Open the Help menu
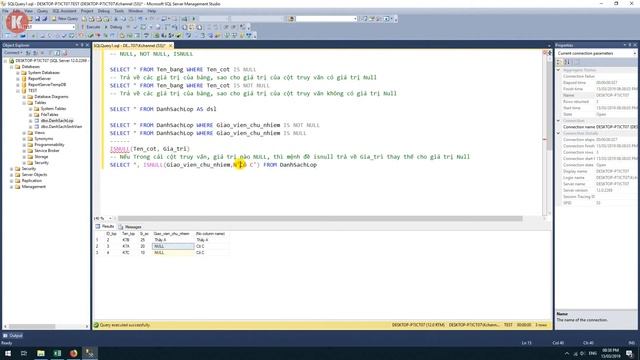Screen dimensions: 640x360 coord(151,11)
